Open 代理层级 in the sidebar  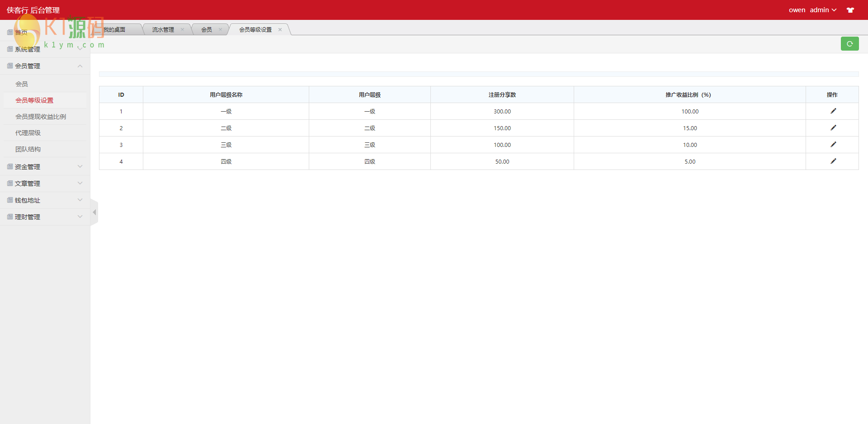coord(28,133)
